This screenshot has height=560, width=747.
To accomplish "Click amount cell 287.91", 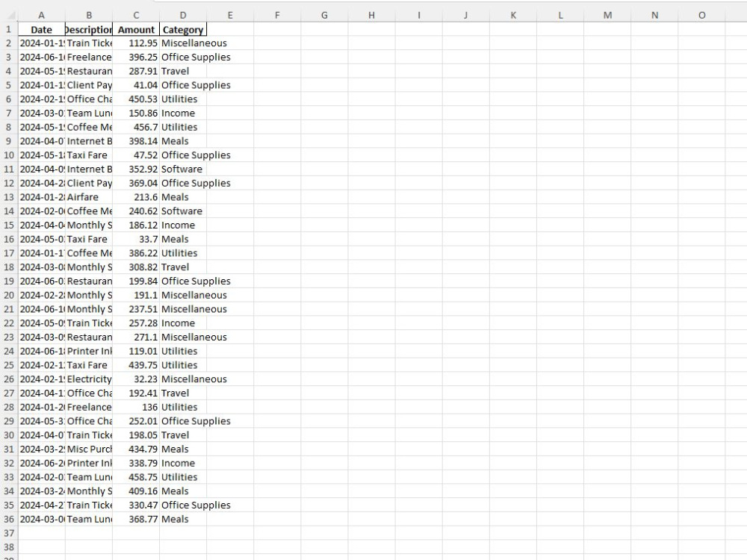I will click(x=136, y=71).
